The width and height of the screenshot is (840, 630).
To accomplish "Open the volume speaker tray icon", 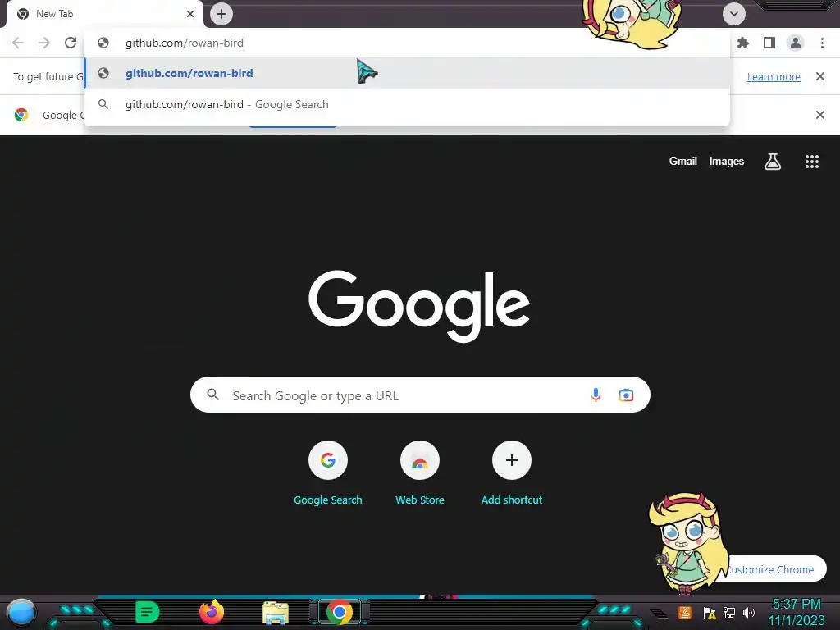I will pos(749,612).
